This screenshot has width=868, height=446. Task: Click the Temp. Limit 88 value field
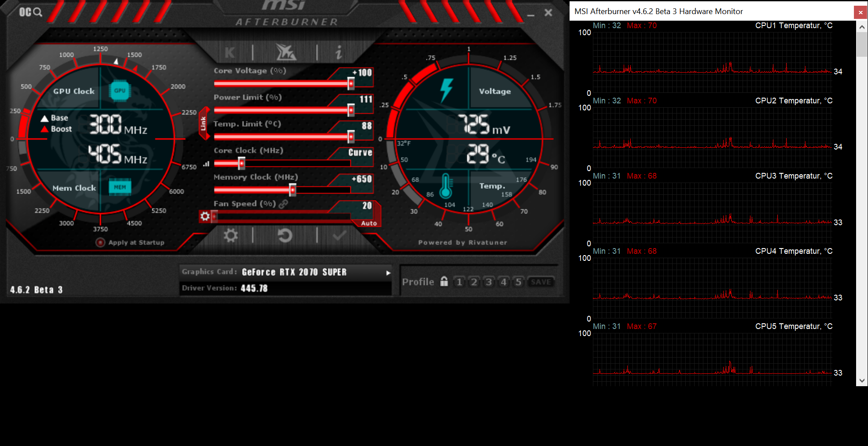367,126
